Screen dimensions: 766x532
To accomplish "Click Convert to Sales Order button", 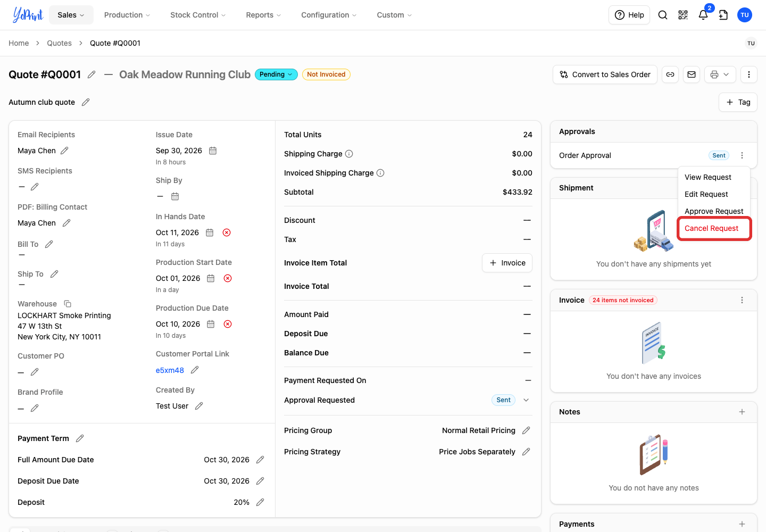I will coord(605,74).
